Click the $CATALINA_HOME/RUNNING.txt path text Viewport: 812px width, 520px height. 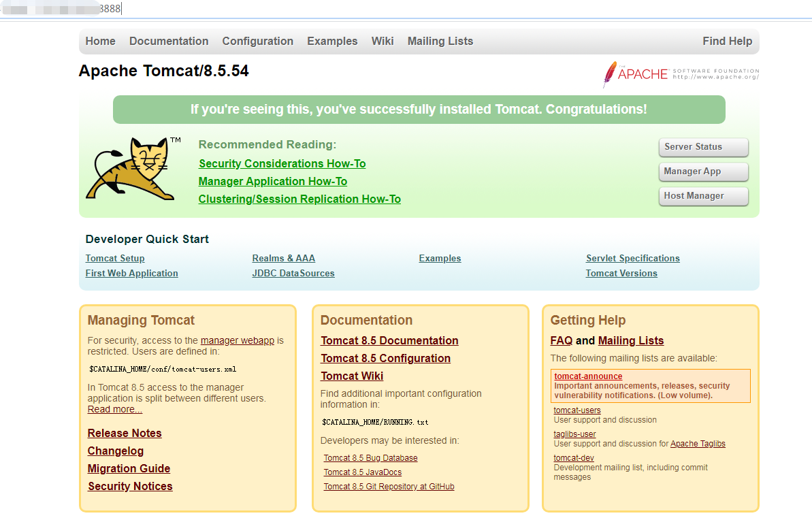tap(375, 422)
